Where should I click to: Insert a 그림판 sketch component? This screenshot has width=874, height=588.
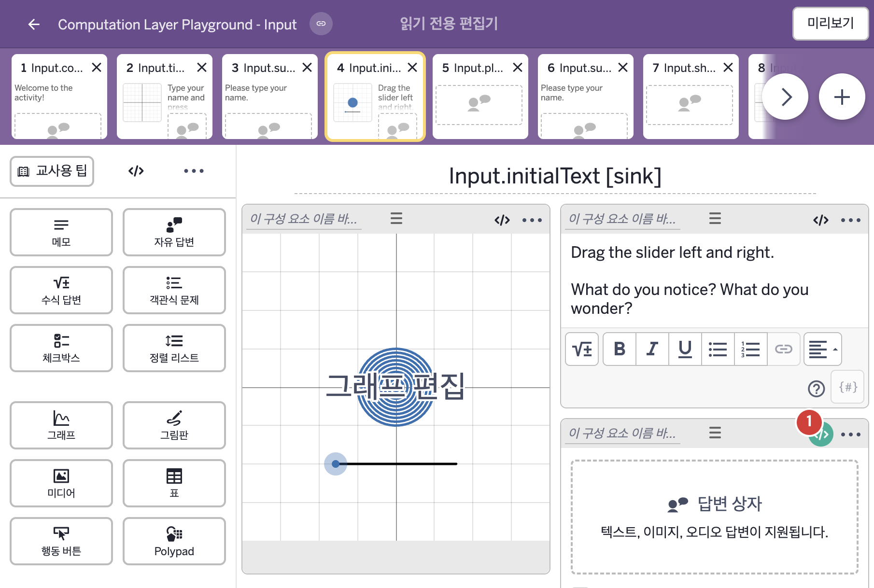(174, 425)
